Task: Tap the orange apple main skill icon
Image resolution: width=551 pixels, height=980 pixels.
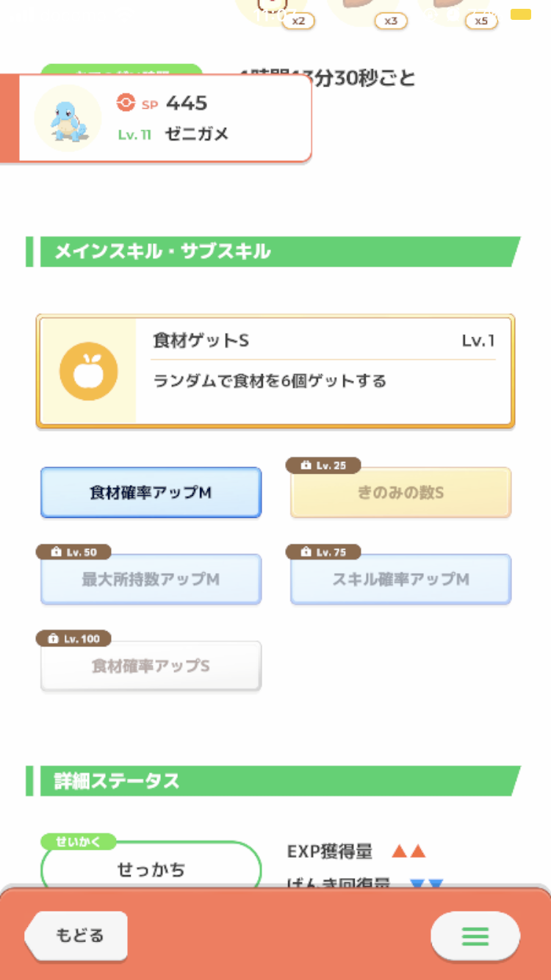Action: (88, 371)
